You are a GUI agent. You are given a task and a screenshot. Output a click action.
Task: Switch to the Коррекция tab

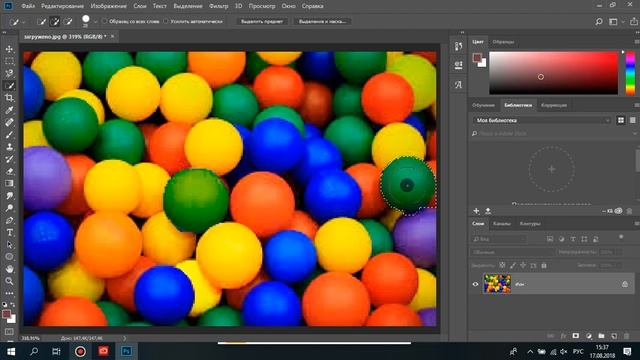pyautogui.click(x=554, y=105)
